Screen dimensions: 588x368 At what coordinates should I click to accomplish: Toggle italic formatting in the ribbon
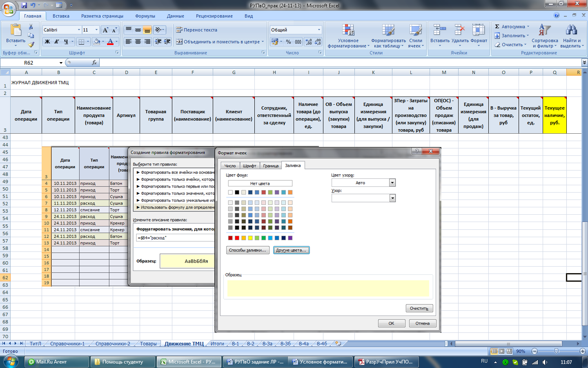click(x=56, y=42)
